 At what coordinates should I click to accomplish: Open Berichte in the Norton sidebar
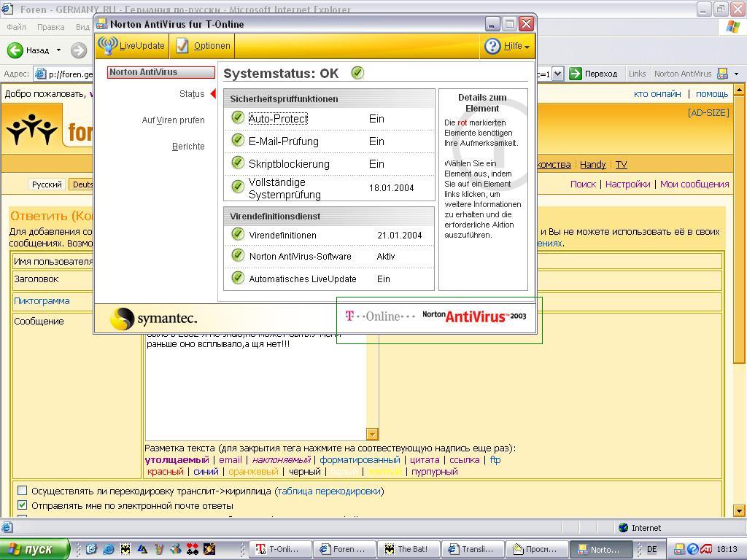[188, 146]
